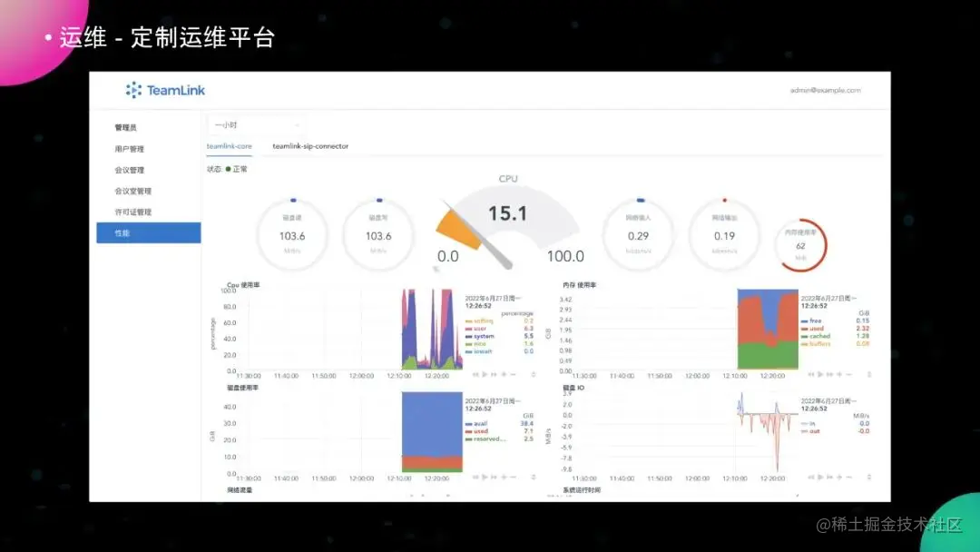Zoom out on the 内存 使用率 chart
980x552 pixels.
(848, 374)
